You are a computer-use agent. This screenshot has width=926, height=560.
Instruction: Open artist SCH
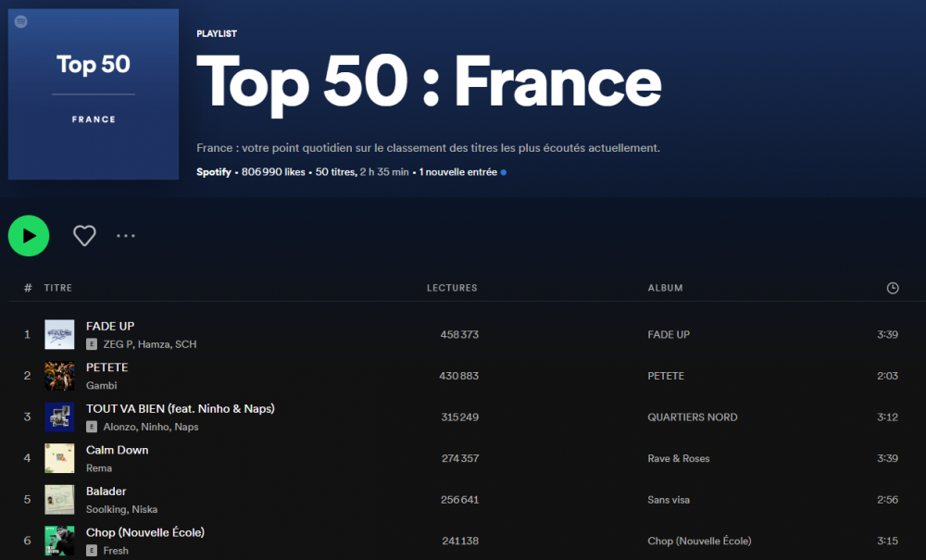[x=185, y=344]
